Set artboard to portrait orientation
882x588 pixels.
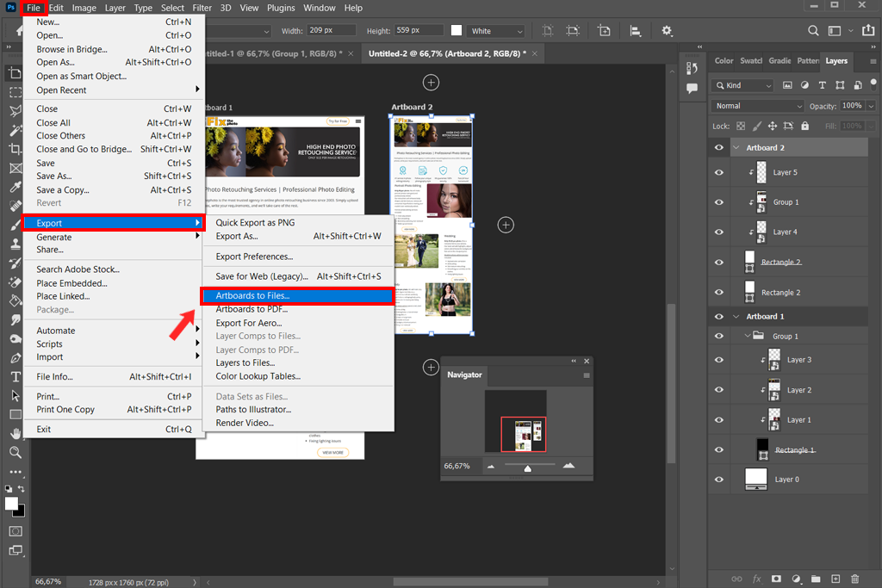pos(547,31)
